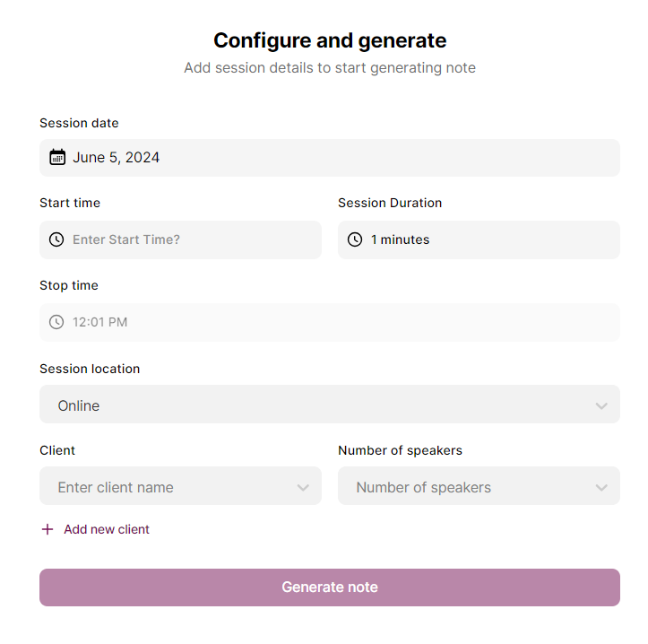Expand the Number of speakers chevron arrow
This screenshot has height=644, width=648.
pyautogui.click(x=601, y=488)
